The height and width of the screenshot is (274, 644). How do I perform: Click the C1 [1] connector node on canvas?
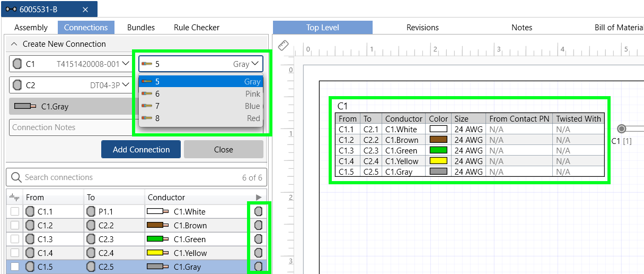[622, 129]
